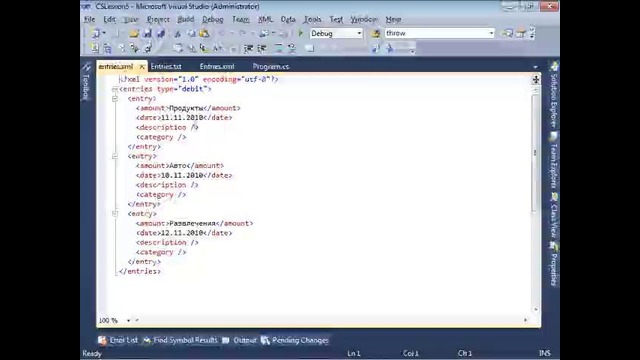The width and height of the screenshot is (640, 360).
Task: Click the editor vertical scrollbar thumb
Action: (x=535, y=153)
